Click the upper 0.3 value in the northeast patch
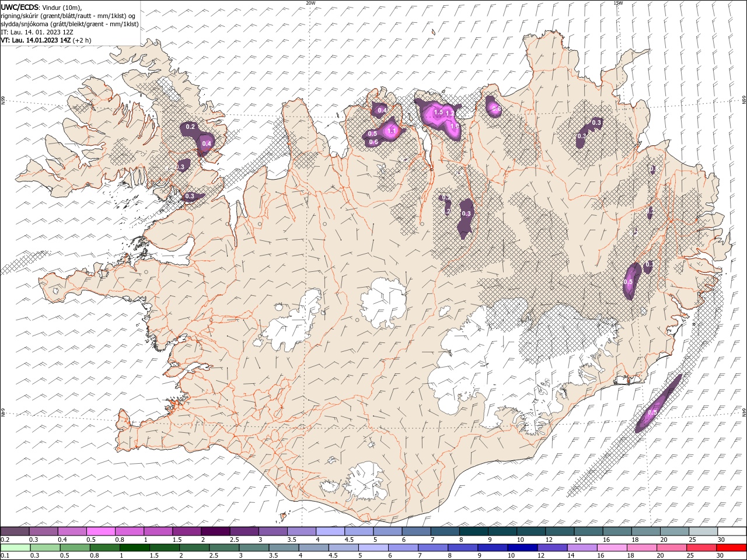Screen dimensions: 747x560 (596, 123)
